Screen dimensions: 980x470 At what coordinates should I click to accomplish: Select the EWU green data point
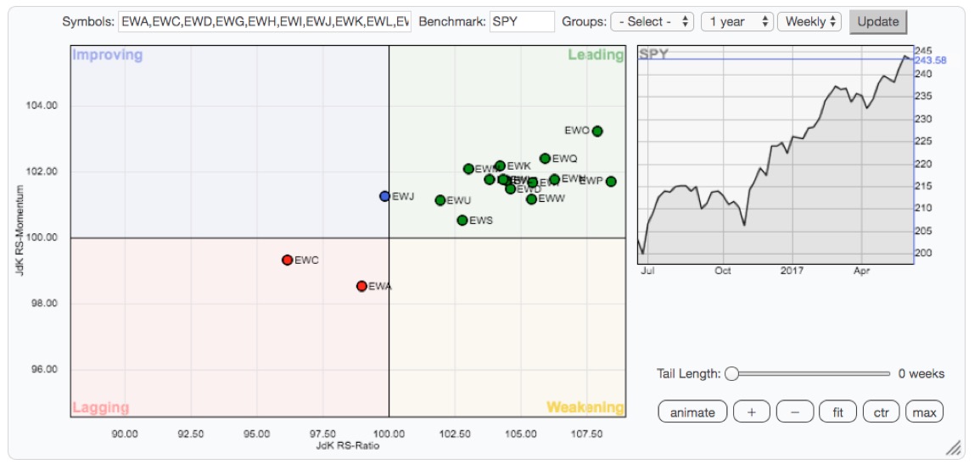440,200
